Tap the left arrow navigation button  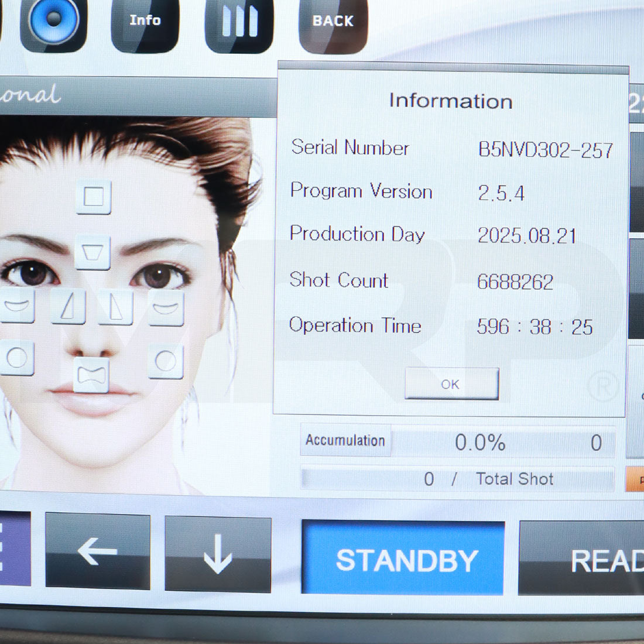(x=98, y=551)
